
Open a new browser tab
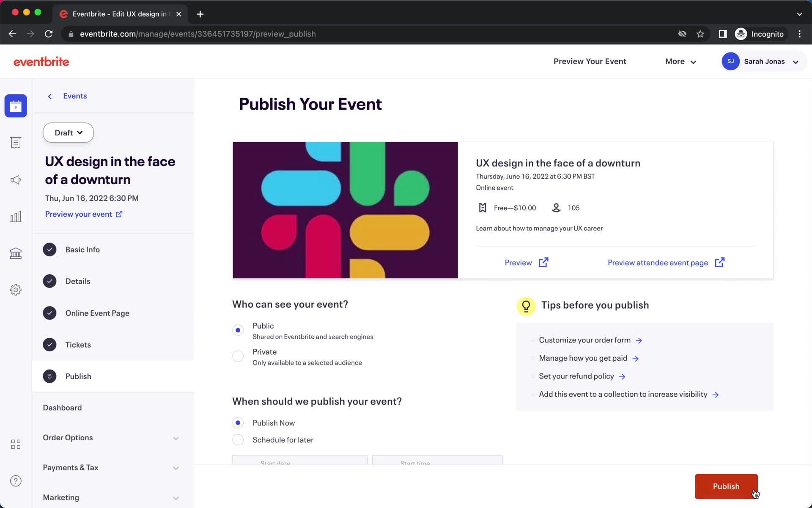(x=200, y=14)
